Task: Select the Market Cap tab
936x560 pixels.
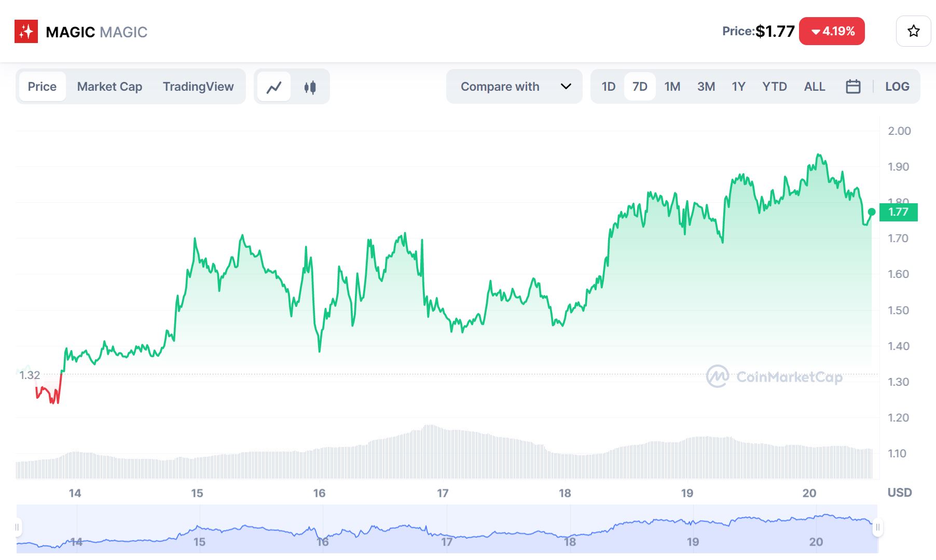Action: point(109,87)
